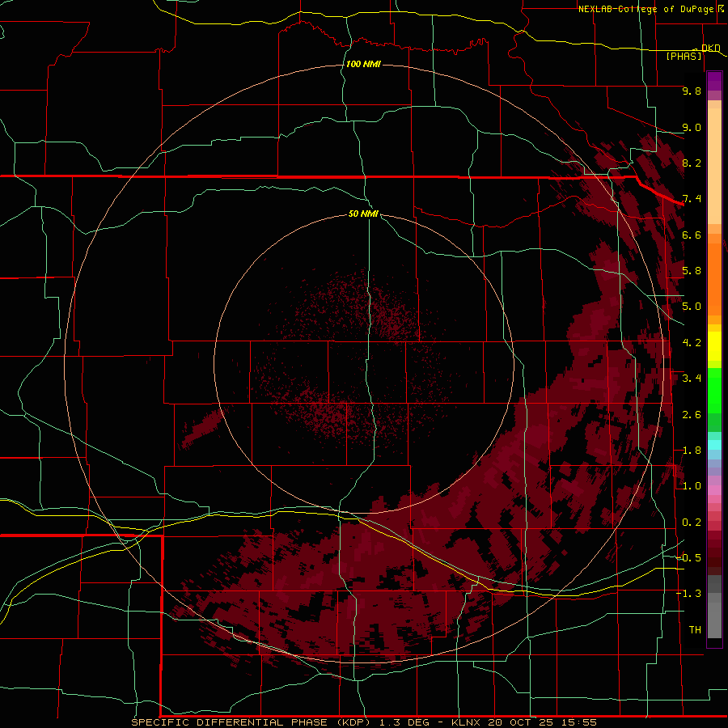Viewport: 728px width, 728px height.
Task: Click '(KDP)' in the bottom caption
Action: (353, 722)
